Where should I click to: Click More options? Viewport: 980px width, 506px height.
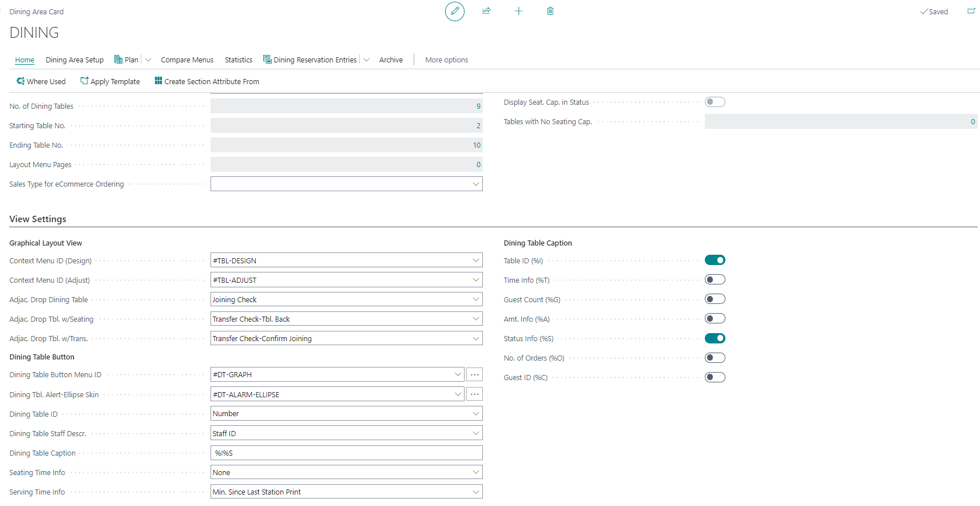click(446, 60)
